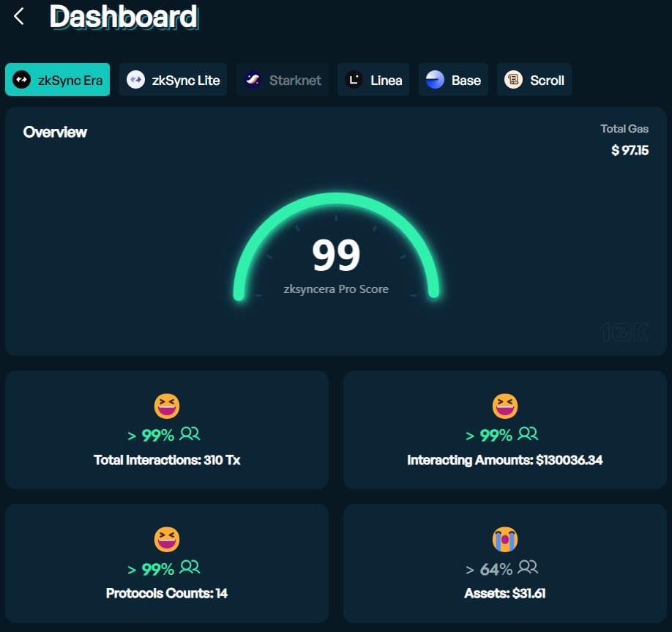Open the Base network tab
Screen dimensions: 672x632
pos(453,80)
